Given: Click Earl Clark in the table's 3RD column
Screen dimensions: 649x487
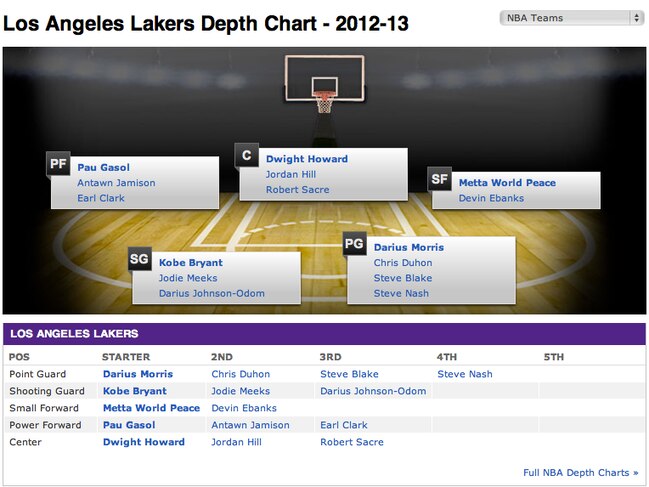Looking at the screenshot, I should click(x=344, y=425).
